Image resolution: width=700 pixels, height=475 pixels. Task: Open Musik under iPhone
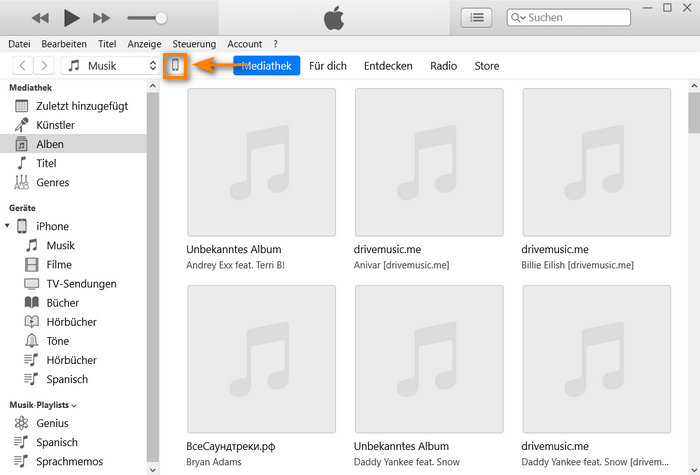[x=73, y=246]
